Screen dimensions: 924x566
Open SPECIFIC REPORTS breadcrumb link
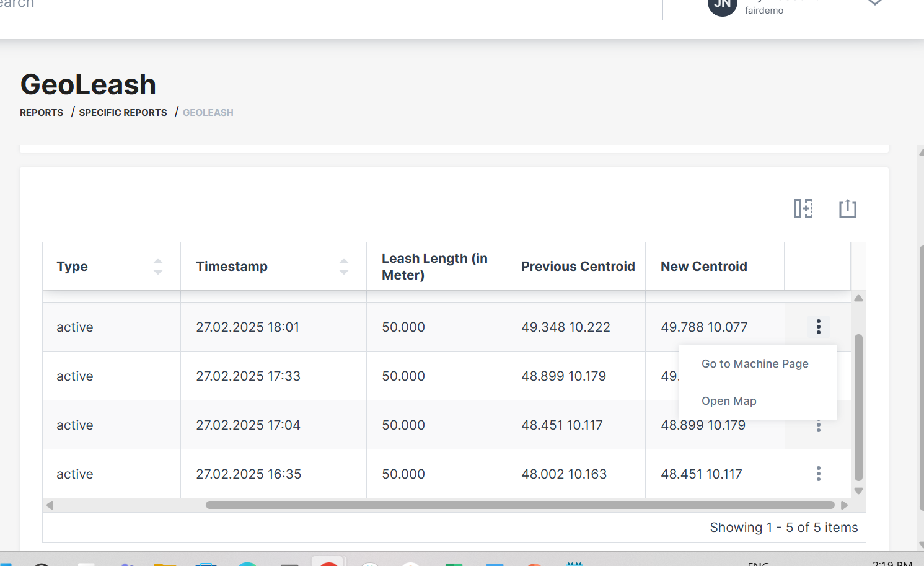[x=123, y=113]
